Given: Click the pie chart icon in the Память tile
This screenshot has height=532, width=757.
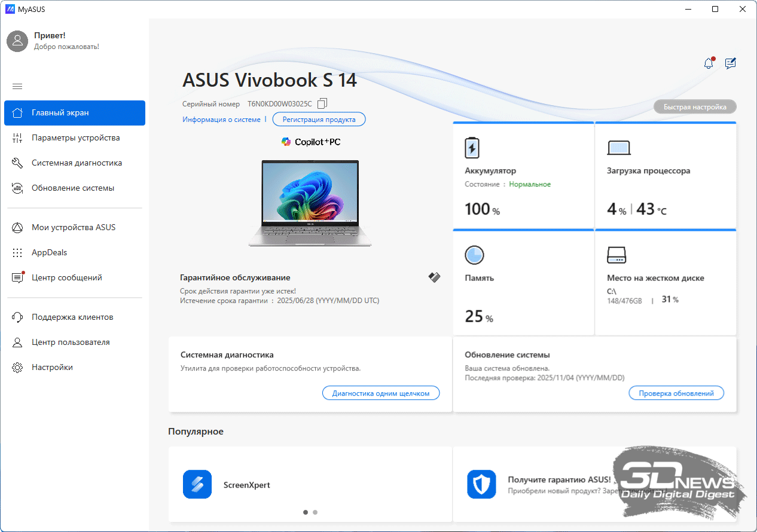Looking at the screenshot, I should (x=474, y=255).
